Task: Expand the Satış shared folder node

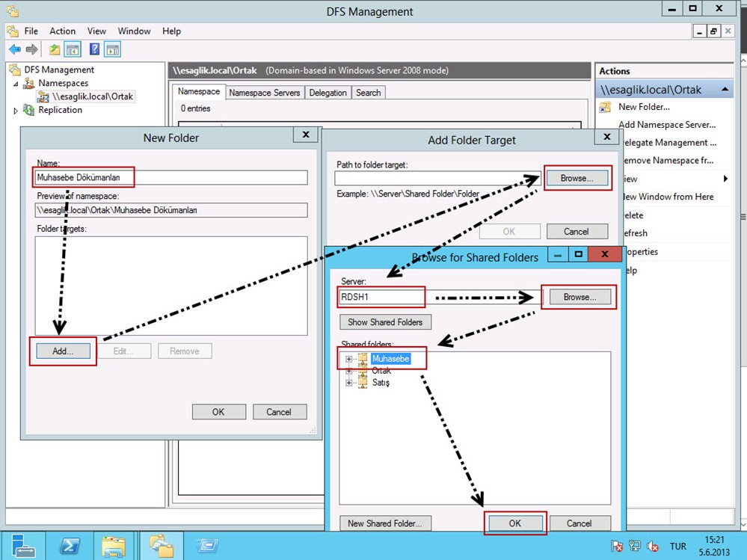Action: tap(348, 383)
